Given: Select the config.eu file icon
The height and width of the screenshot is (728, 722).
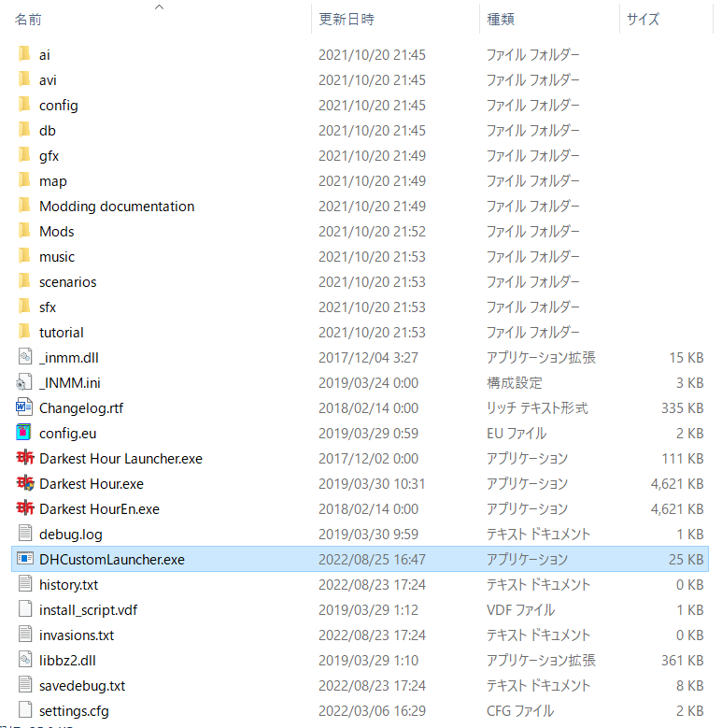Looking at the screenshot, I should 24,433.
